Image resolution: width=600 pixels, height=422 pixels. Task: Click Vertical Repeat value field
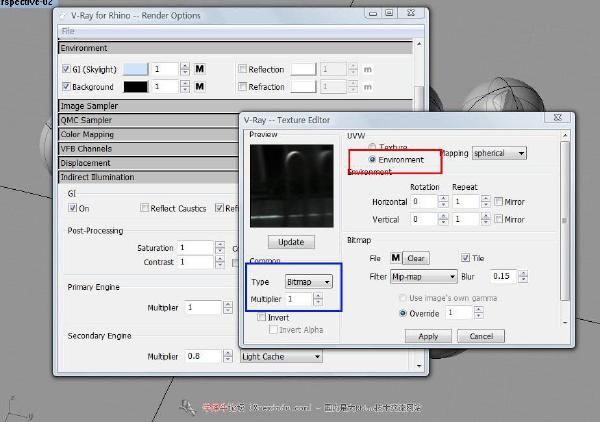coord(466,219)
